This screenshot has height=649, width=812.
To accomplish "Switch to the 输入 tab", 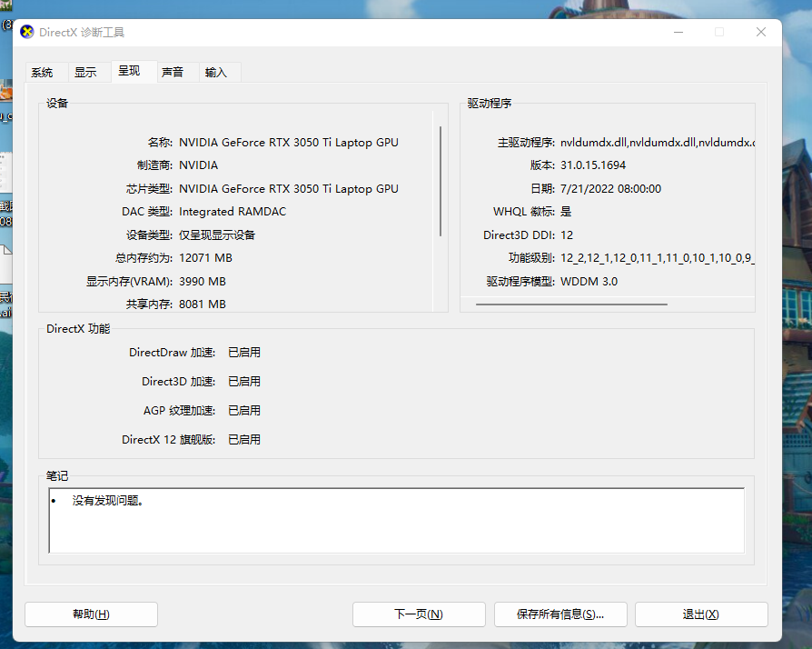I will (216, 73).
